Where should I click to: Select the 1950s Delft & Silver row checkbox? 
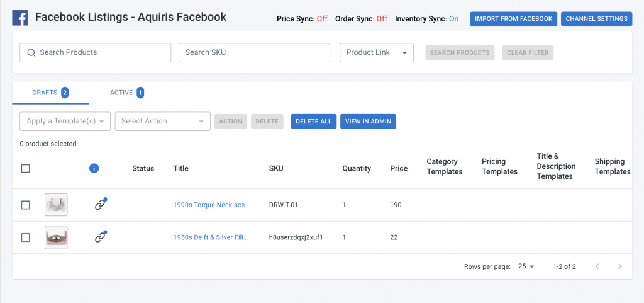pyautogui.click(x=25, y=237)
